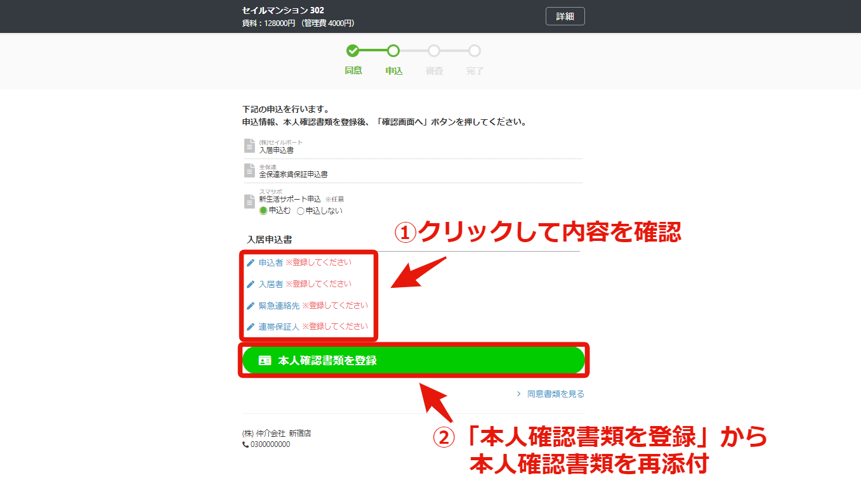The width and height of the screenshot is (861, 504).
Task: Click the green 本人確認書類を登録 button
Action: coord(413,360)
